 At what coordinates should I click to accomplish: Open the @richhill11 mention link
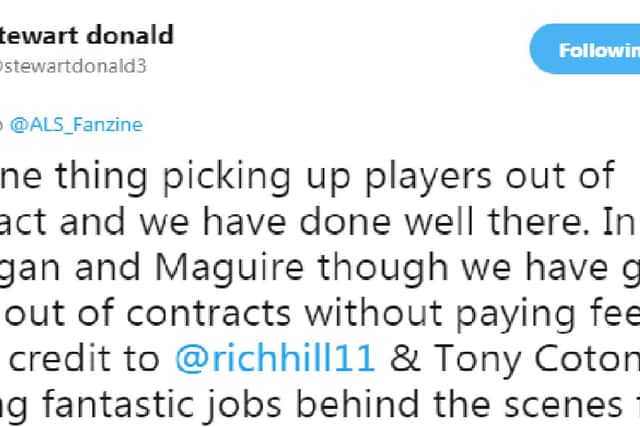[x=275, y=359]
